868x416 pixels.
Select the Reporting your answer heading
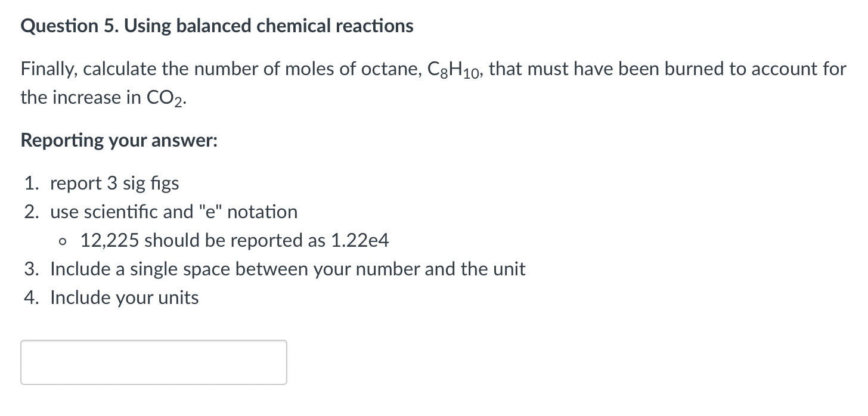118,140
